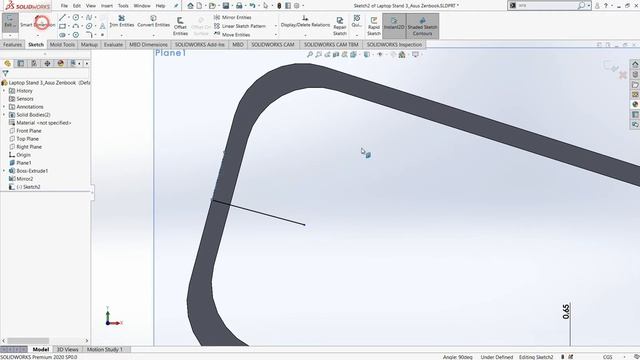Choose the Trim Entities tool
Screen dimensions: 640x360
(122, 21)
